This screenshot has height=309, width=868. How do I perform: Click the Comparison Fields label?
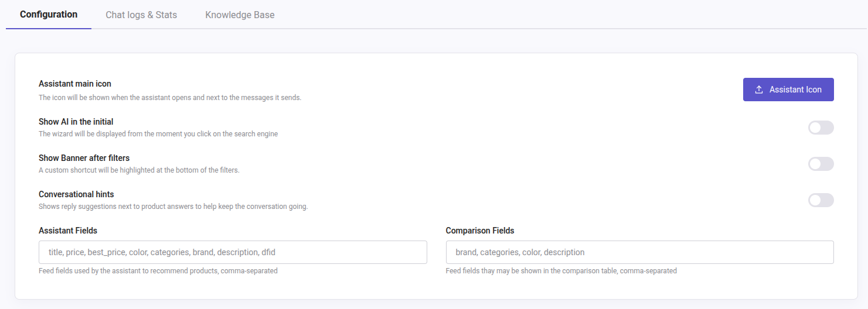(x=480, y=231)
